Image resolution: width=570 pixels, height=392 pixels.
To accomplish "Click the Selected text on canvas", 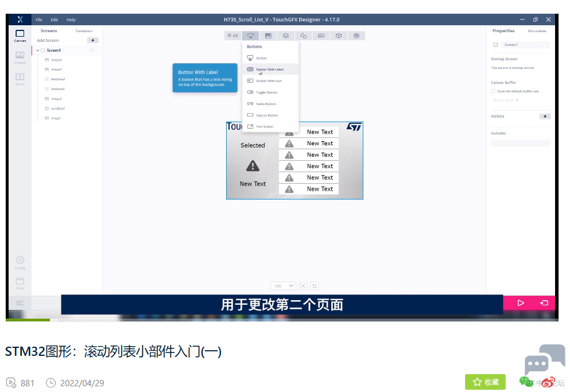I will pyautogui.click(x=253, y=145).
